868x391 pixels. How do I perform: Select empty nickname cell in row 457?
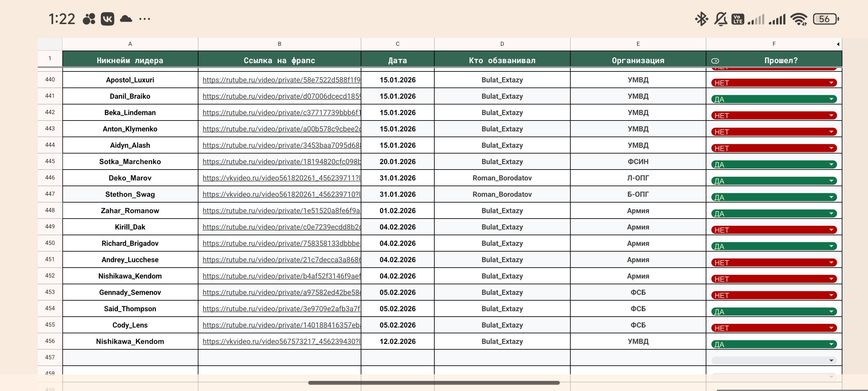coord(130,357)
